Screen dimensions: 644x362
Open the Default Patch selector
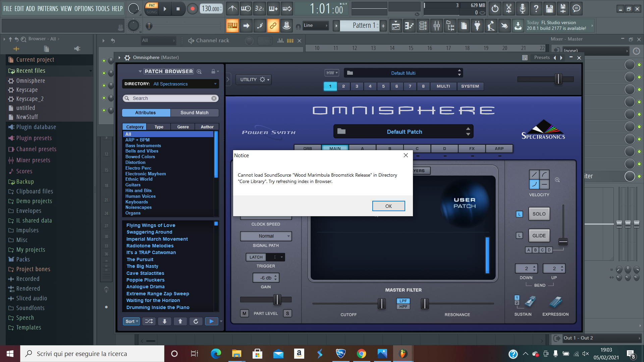pyautogui.click(x=404, y=131)
